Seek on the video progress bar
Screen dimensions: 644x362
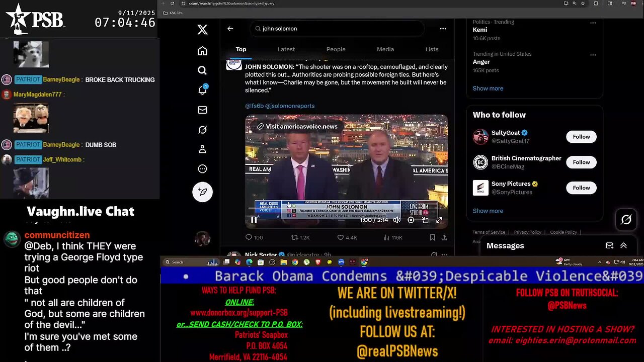click(346, 208)
